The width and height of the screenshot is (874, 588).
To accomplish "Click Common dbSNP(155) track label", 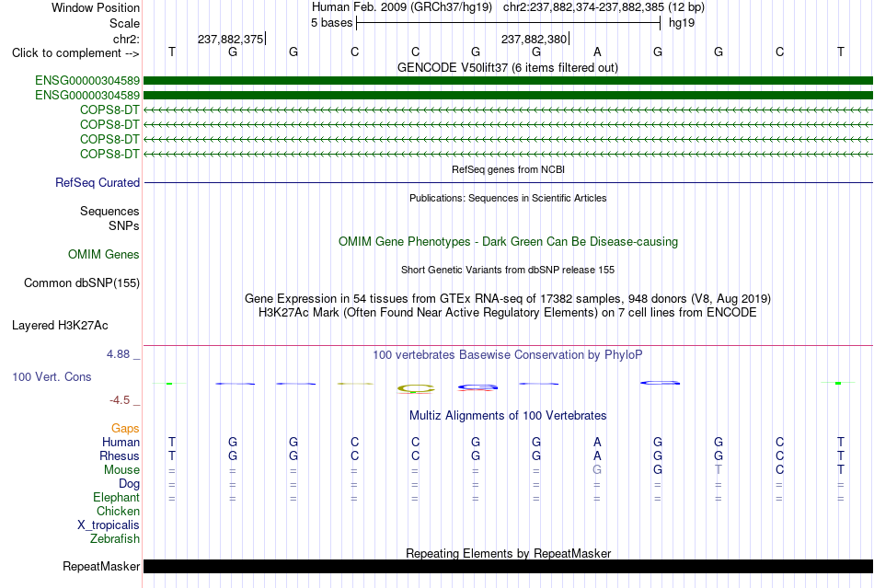I will (x=82, y=283).
